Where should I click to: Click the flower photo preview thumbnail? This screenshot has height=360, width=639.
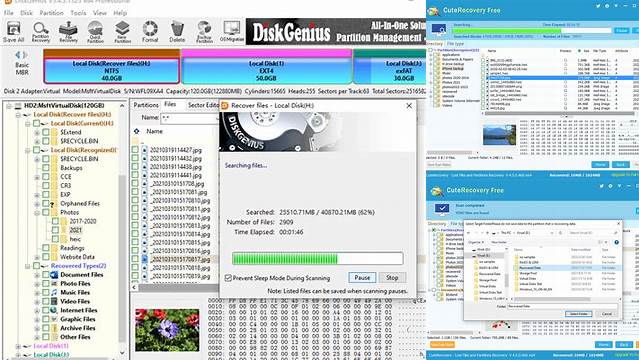167,330
